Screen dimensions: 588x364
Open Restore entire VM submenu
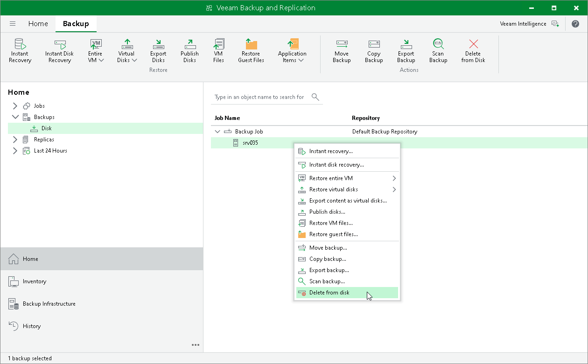point(347,178)
